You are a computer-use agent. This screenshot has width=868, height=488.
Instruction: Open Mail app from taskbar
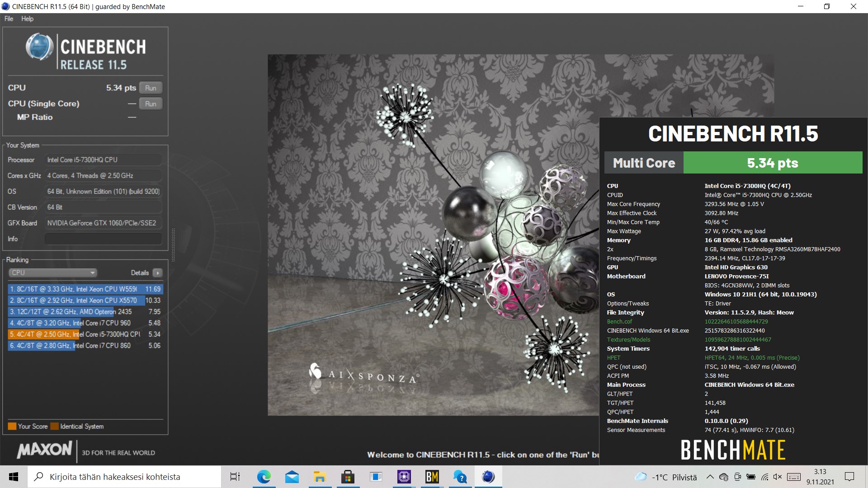tap(292, 477)
